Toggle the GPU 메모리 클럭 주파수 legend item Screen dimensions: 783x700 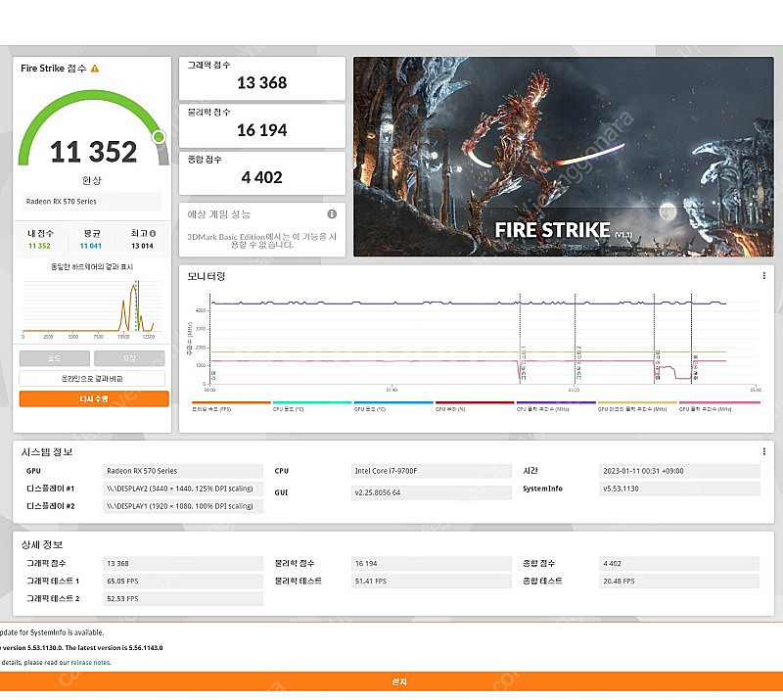click(x=637, y=405)
